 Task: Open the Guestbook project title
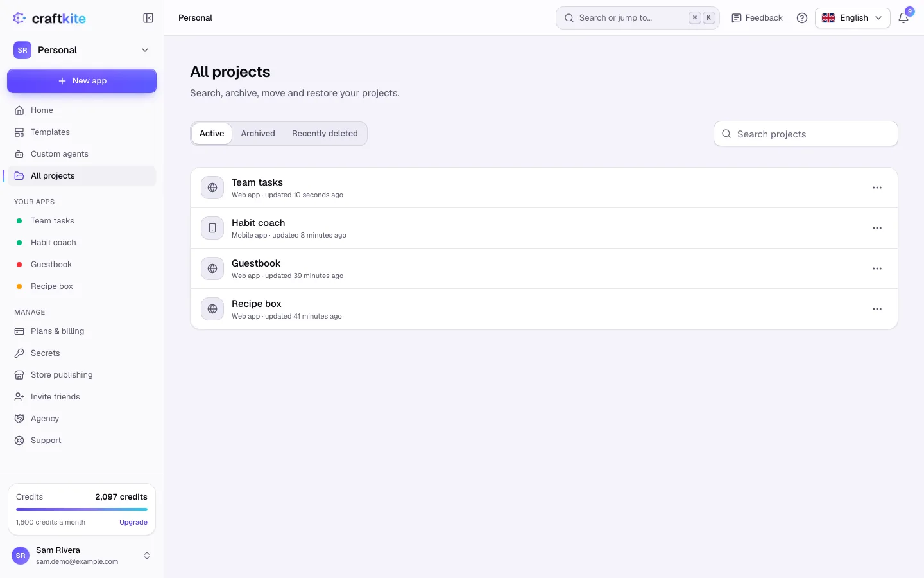[256, 263]
